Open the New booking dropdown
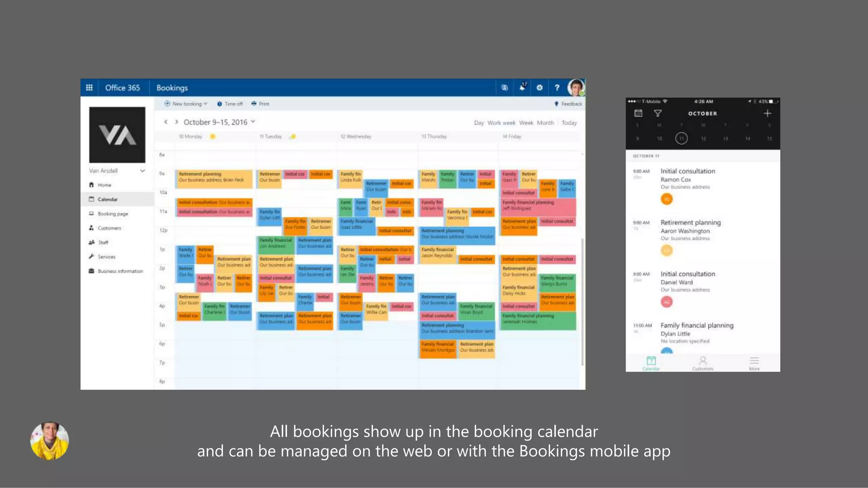868x488 pixels. click(186, 104)
